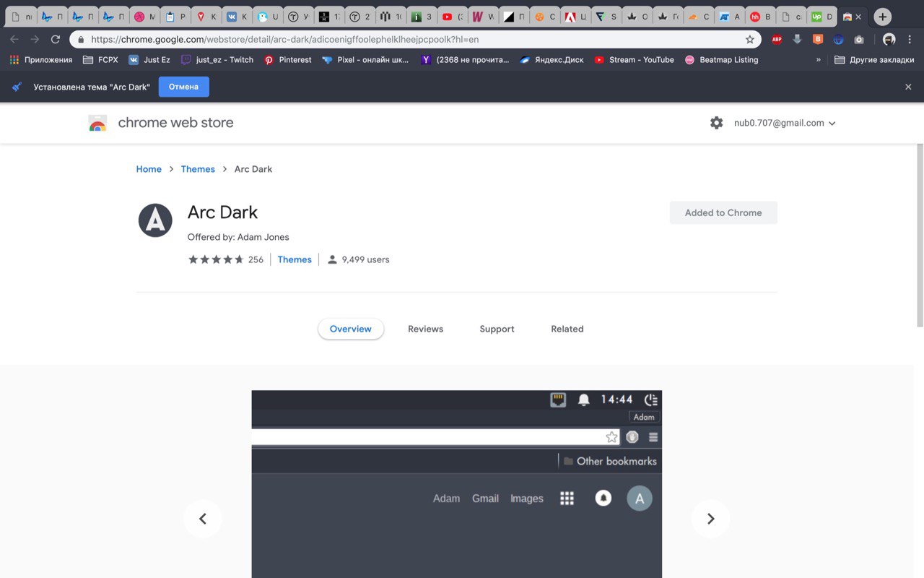Show previous screenshot with left arrow
924x578 pixels.
(x=203, y=519)
